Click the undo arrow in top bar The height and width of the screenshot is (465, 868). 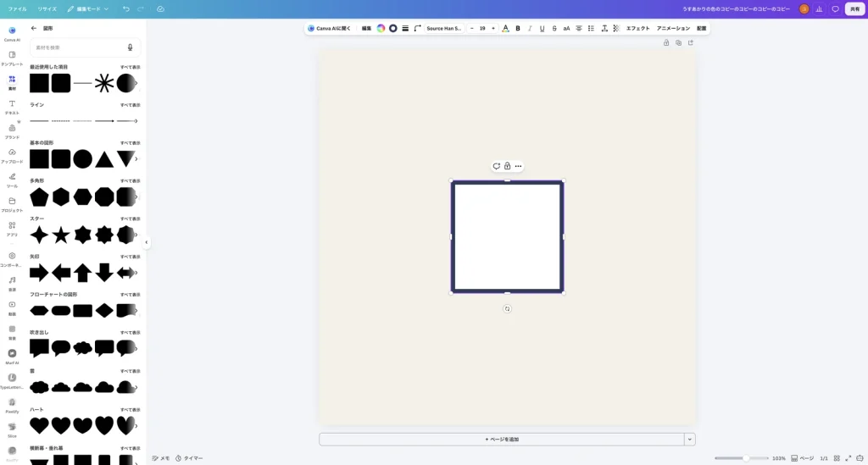coord(126,8)
